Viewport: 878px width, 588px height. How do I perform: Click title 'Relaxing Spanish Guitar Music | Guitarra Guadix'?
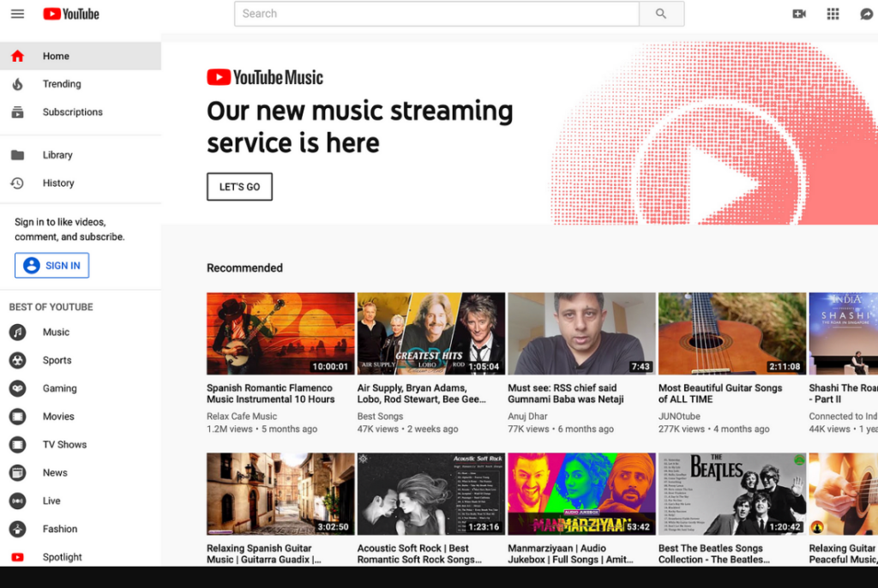(264, 554)
